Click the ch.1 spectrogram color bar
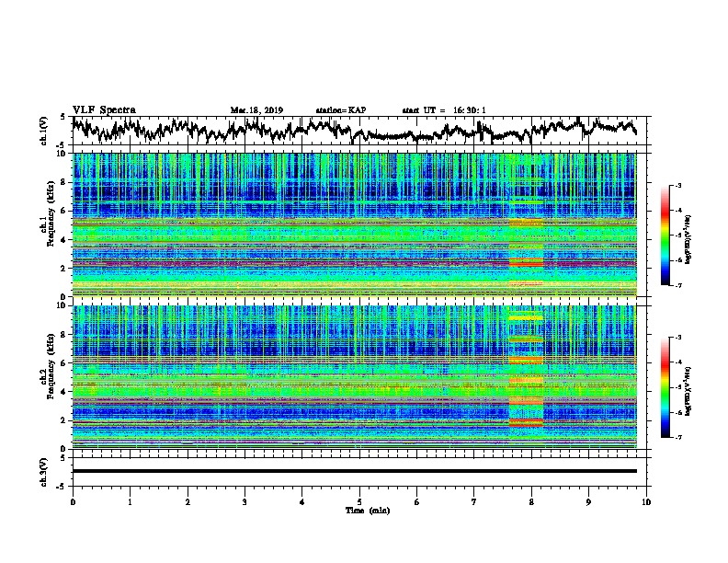This screenshot has height=563, width=728. coord(665,236)
